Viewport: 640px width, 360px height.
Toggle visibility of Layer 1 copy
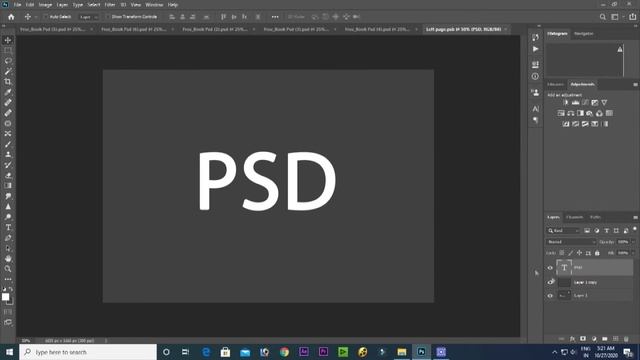pos(550,282)
